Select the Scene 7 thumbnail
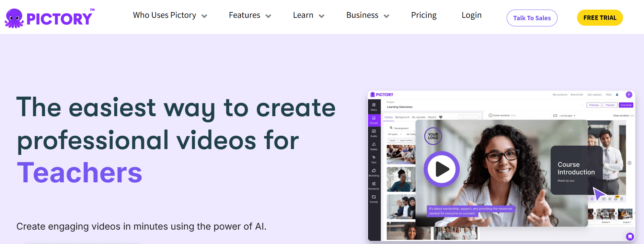The image size is (644, 244). [x=625, y=214]
